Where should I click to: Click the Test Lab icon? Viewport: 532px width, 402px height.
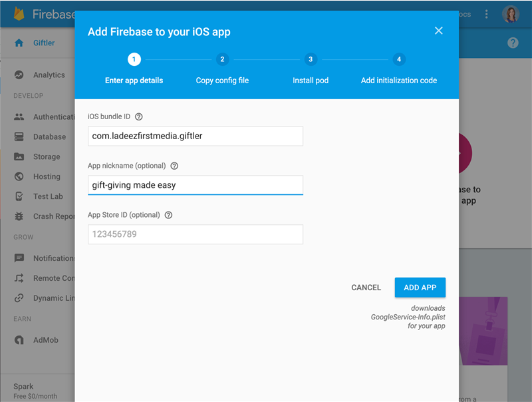[19, 197]
